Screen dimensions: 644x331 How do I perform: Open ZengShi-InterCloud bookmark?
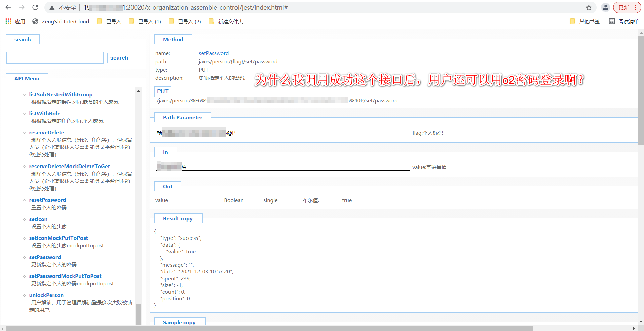61,21
